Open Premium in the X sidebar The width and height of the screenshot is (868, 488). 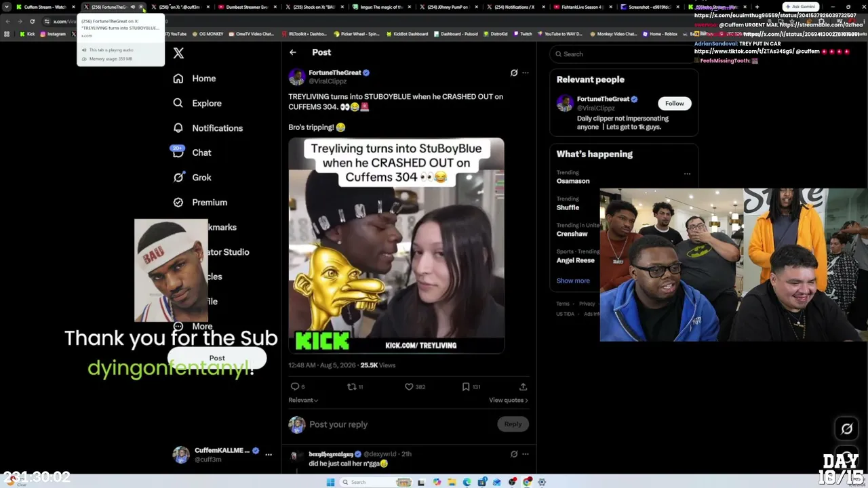point(200,202)
